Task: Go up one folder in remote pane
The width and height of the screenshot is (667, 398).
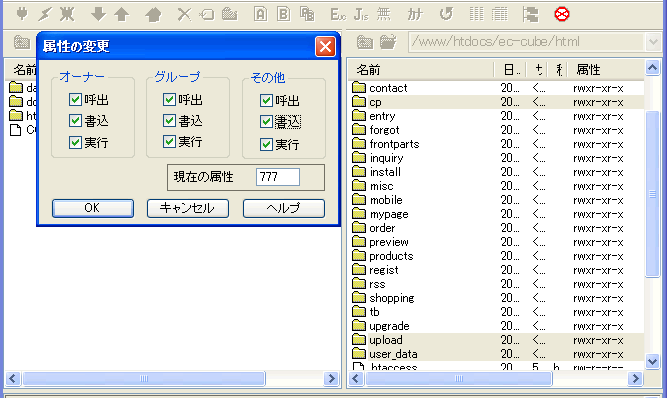Action: coord(365,42)
